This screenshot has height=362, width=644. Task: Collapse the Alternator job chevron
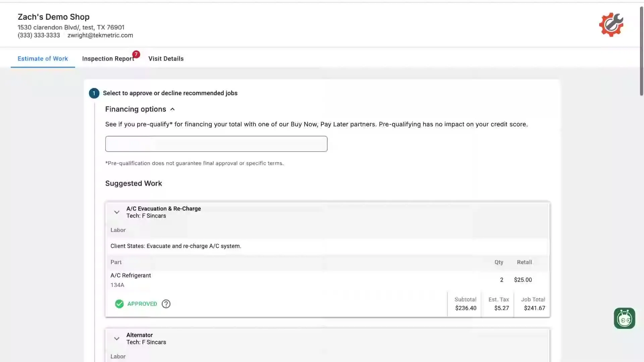117,339
